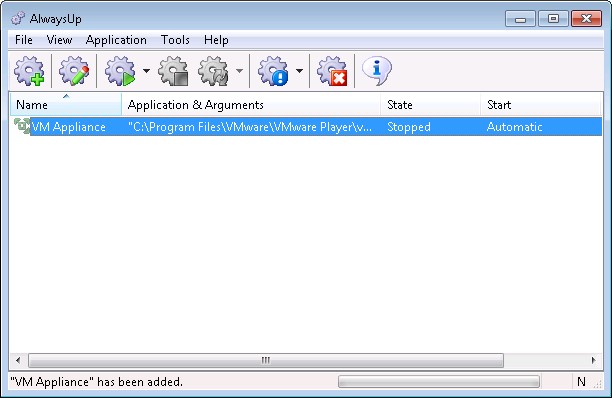Click the scroll left arrow
The width and height of the screenshot is (612, 398).
click(x=18, y=360)
